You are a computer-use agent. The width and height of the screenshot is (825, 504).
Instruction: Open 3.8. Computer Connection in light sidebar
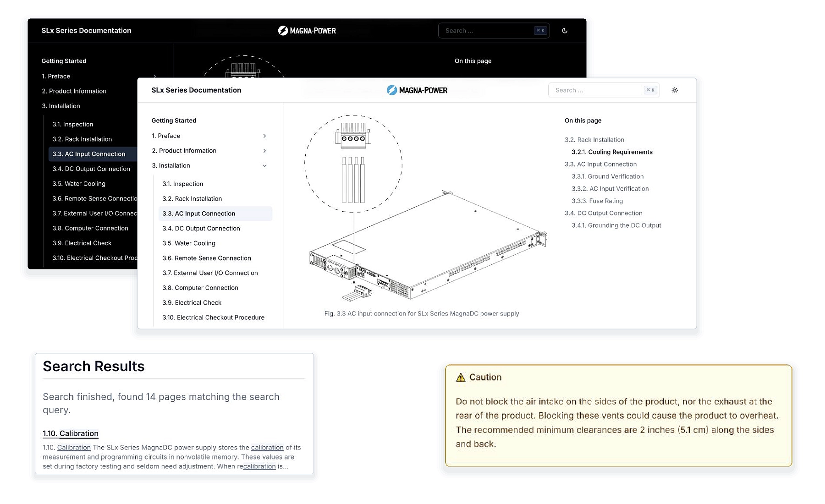pos(200,288)
